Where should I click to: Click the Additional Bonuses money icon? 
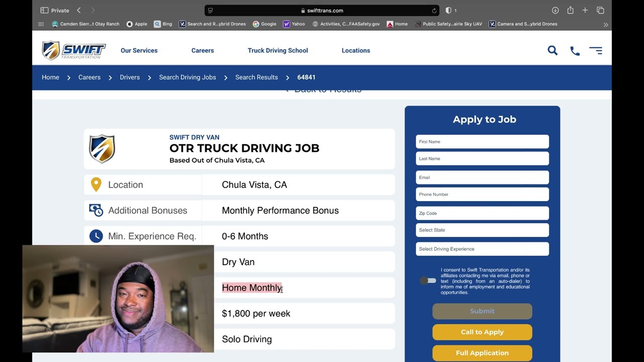[96, 210]
